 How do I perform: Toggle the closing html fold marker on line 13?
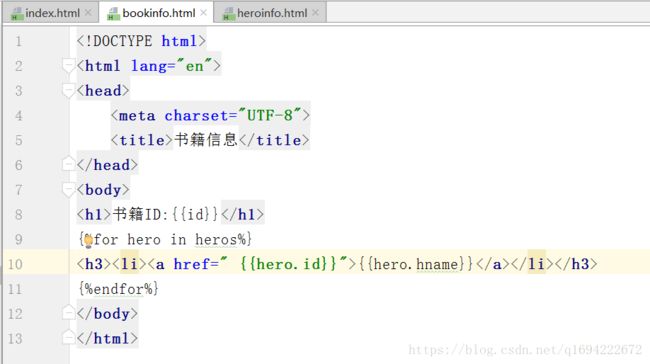pos(68,338)
